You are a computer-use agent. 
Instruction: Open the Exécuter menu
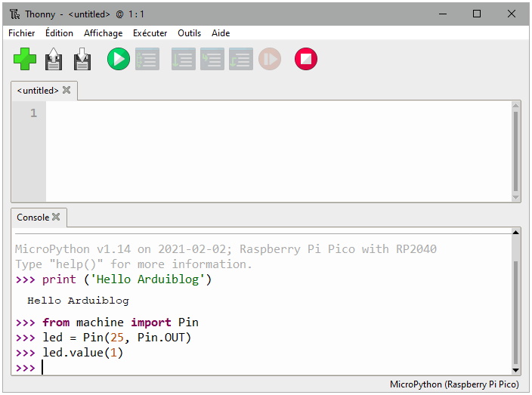click(150, 33)
